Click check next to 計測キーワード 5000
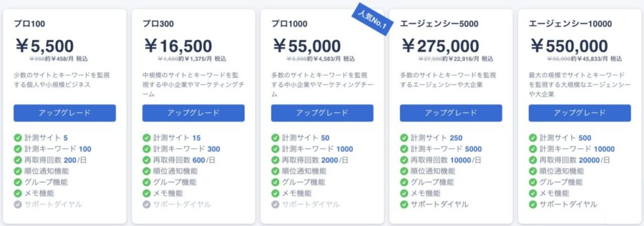The width and height of the screenshot is (644, 226). click(x=404, y=149)
